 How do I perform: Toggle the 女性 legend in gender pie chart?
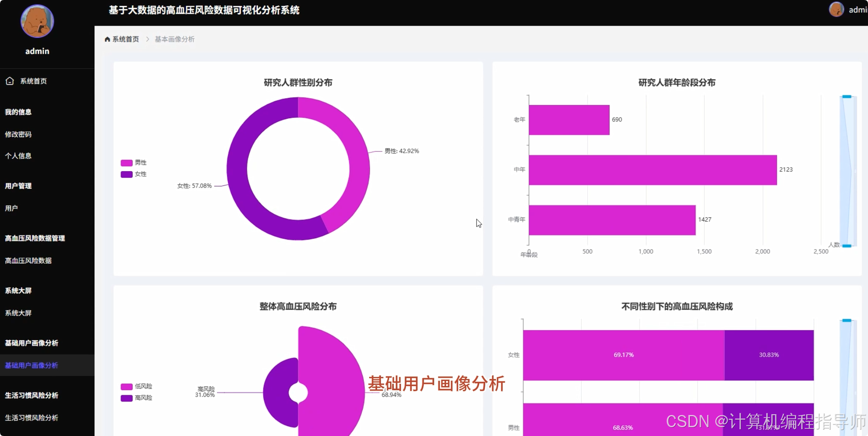(x=134, y=174)
